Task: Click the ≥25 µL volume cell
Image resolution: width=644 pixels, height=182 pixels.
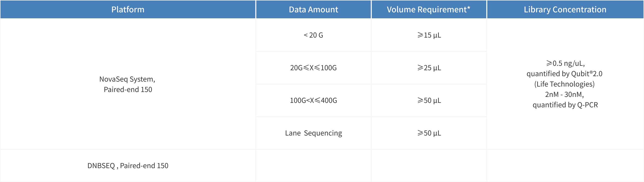Action: [x=429, y=68]
